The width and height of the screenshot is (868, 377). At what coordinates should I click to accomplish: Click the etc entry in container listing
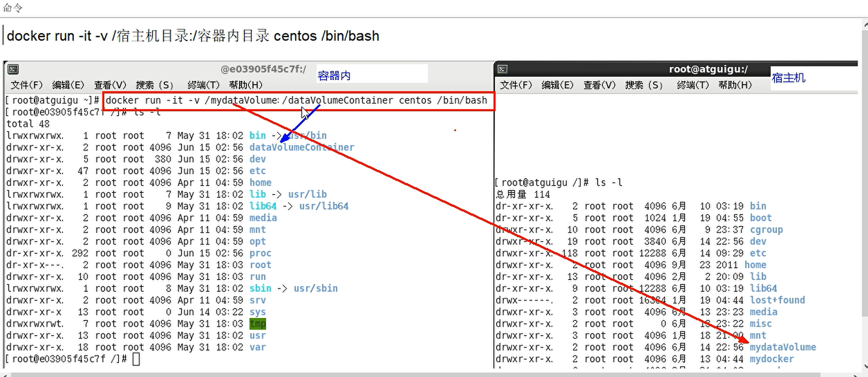coord(258,171)
